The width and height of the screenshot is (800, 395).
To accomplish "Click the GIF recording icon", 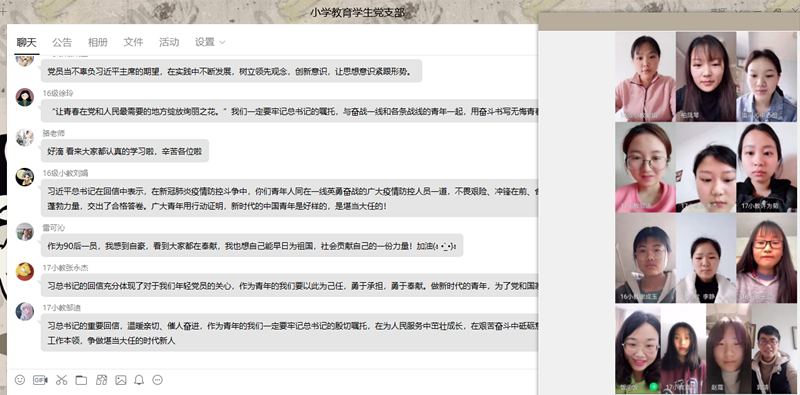I will pyautogui.click(x=40, y=380).
